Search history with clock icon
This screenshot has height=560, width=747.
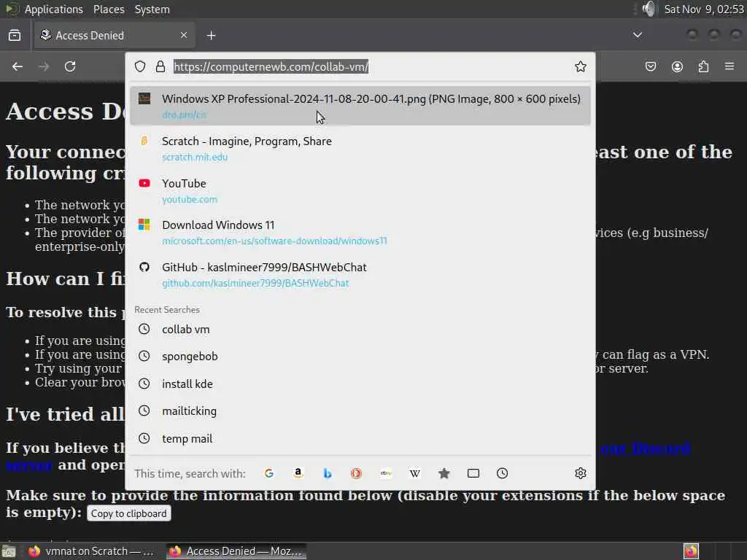(502, 473)
